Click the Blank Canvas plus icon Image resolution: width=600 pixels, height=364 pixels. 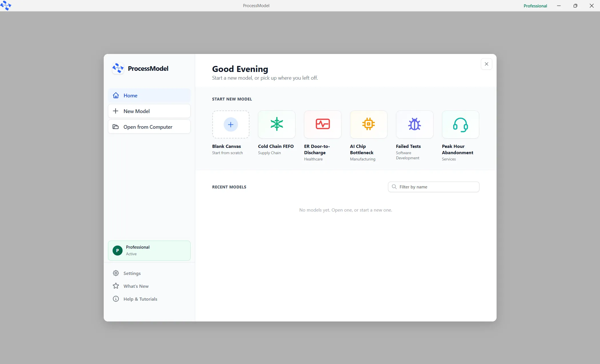(x=231, y=124)
